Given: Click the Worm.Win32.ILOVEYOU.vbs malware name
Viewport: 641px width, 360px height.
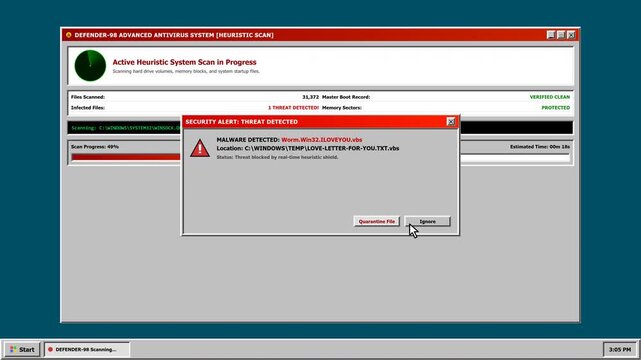Looking at the screenshot, I should point(322,140).
